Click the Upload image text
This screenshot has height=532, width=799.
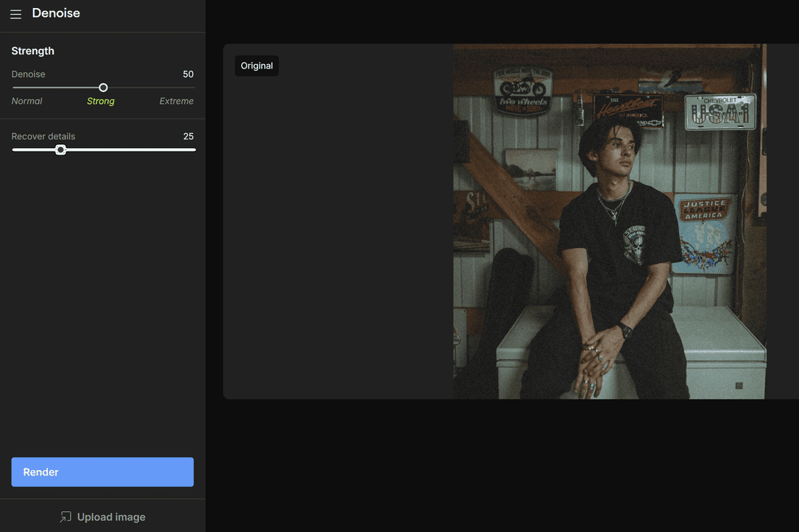111,517
